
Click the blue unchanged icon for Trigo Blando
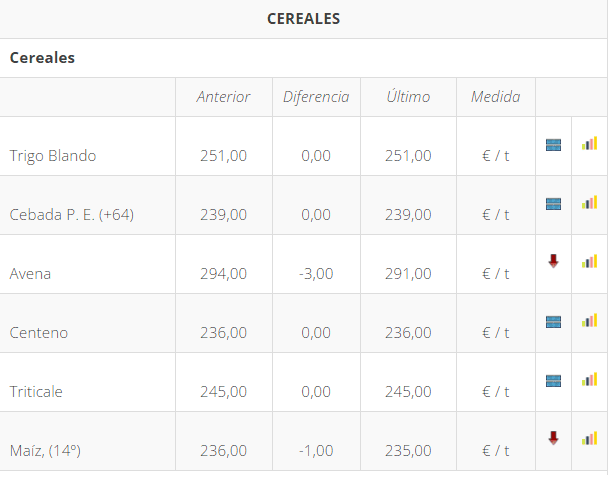click(553, 145)
